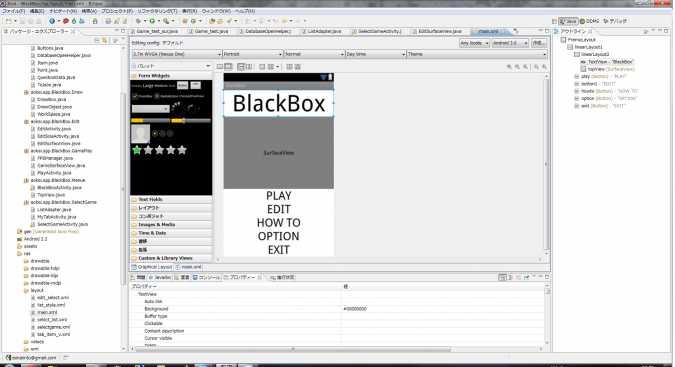Switch to Java perspective button

568,21
